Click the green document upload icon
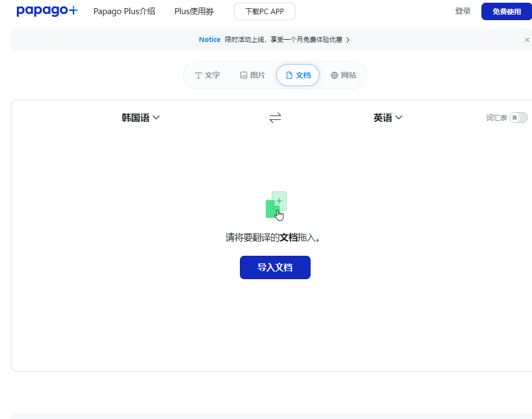This screenshot has width=532, height=419. [276, 206]
